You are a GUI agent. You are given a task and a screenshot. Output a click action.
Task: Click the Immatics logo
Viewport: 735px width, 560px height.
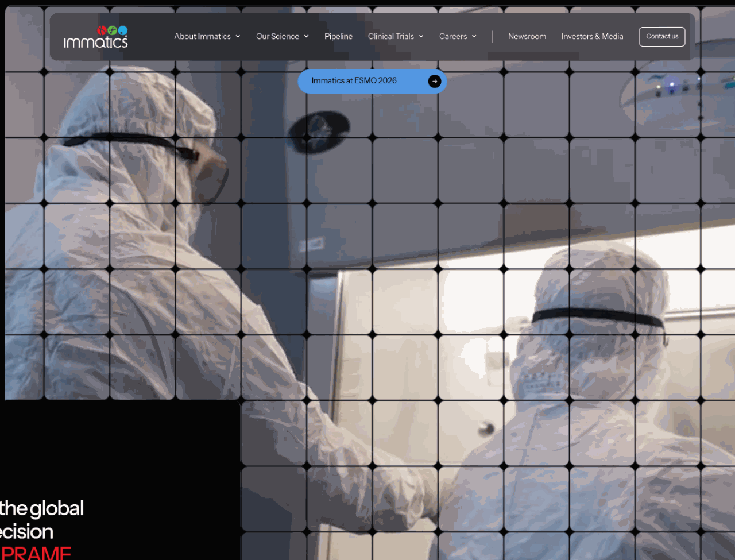tap(96, 37)
